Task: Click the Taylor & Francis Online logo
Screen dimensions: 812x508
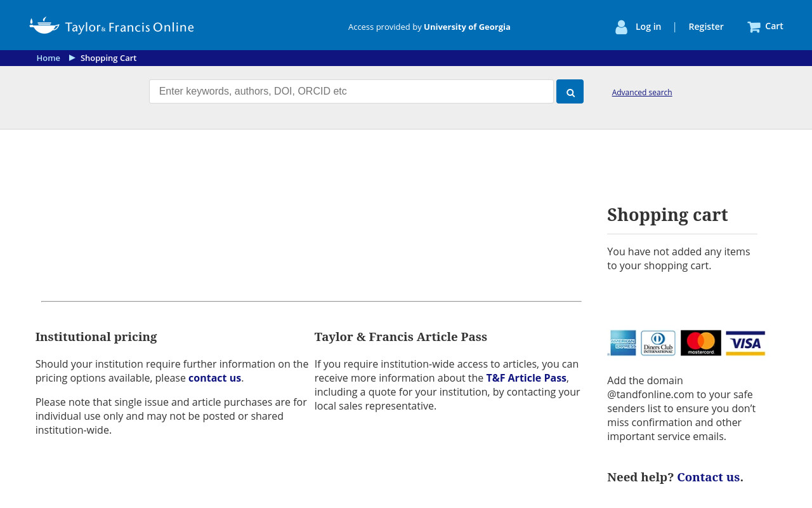Action: (x=112, y=26)
